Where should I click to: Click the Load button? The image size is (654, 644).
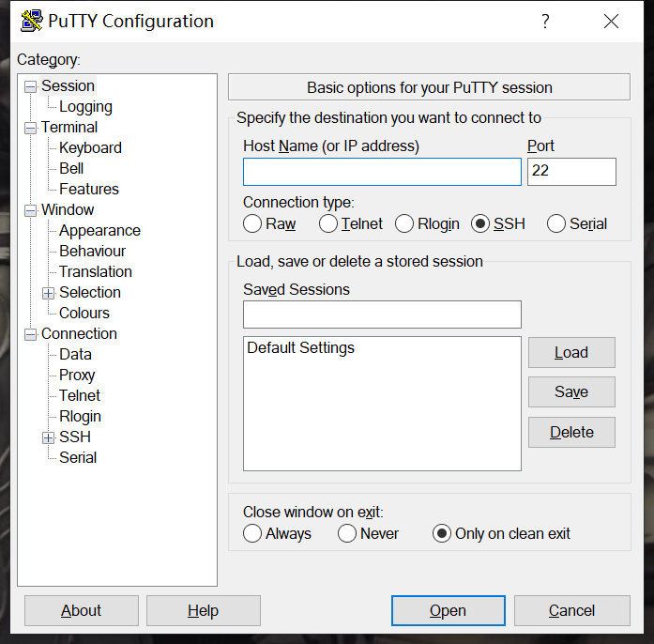point(571,353)
